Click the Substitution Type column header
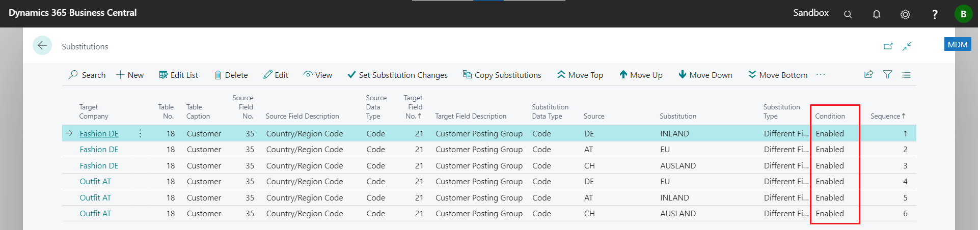Viewport: 980px width, 230px height. (781, 111)
